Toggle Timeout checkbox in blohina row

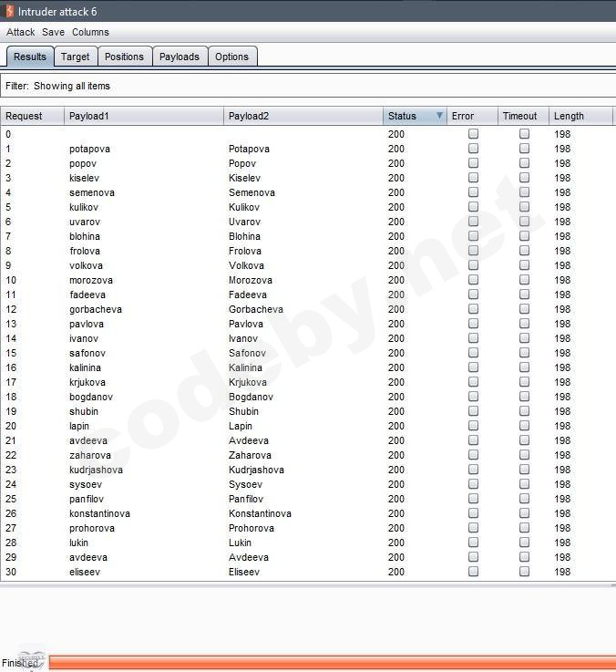click(524, 236)
